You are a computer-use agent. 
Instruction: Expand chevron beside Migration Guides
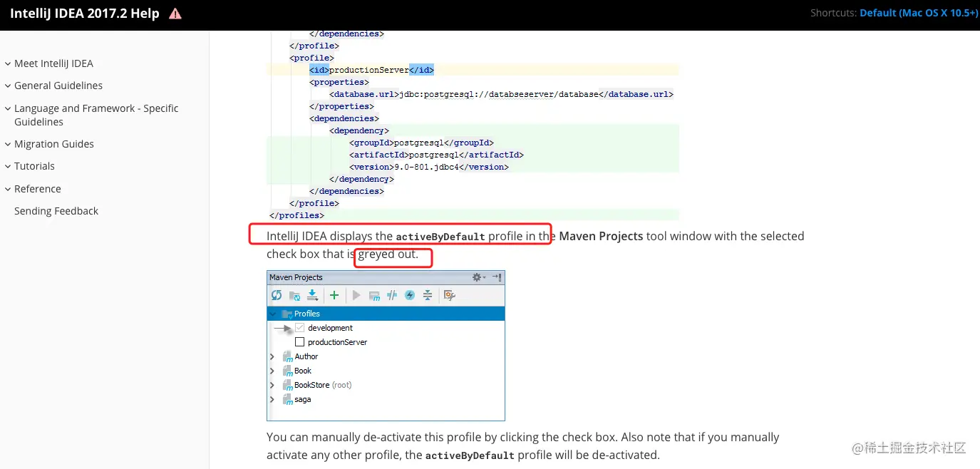pyautogui.click(x=7, y=144)
